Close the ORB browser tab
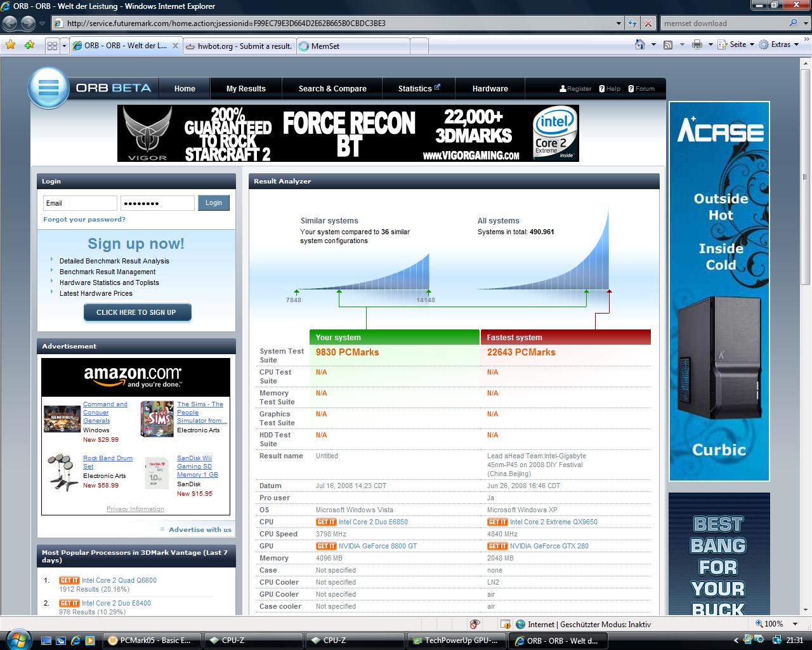812x650 pixels. 176,46
